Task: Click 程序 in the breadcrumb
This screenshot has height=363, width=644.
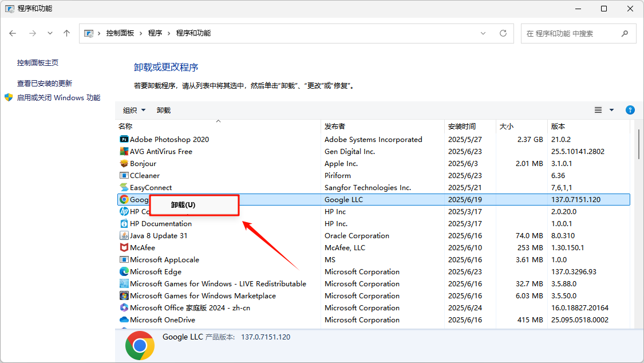Action: (155, 33)
